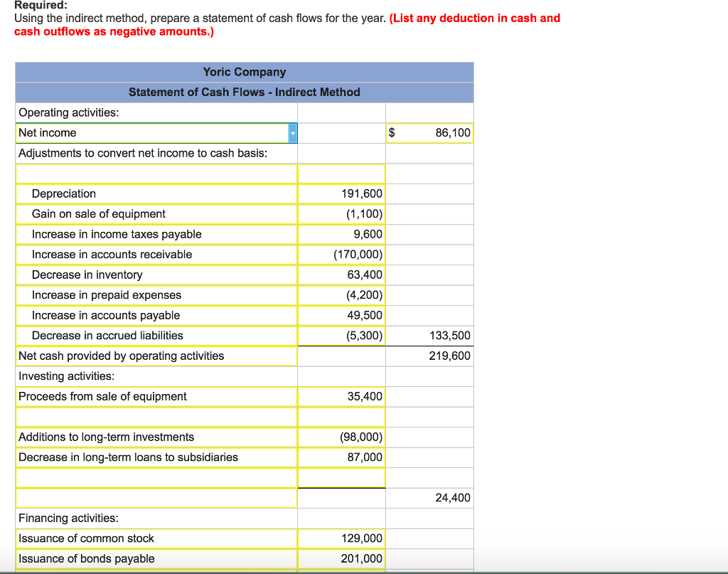Click empty amount cell below 87,000
728x574 pixels.
(x=341, y=478)
